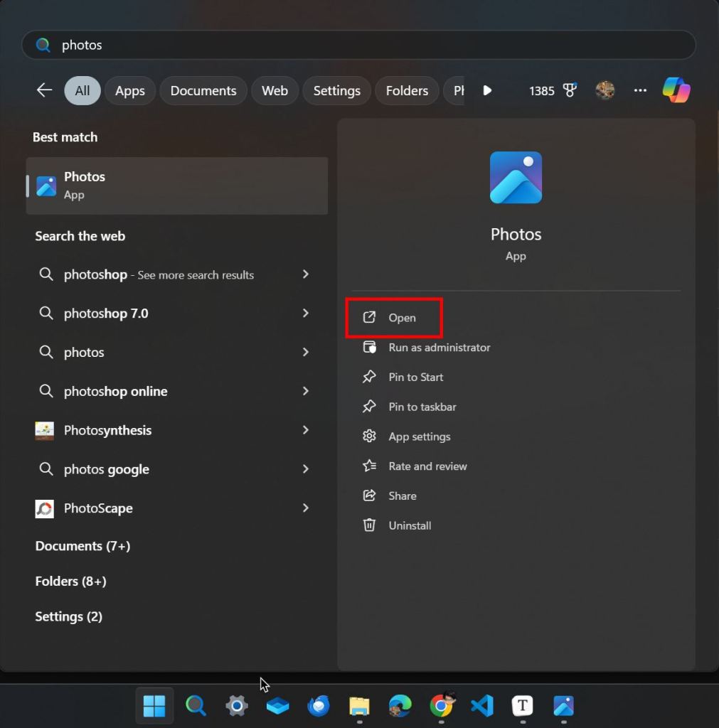Switch to the Folders filter tab
Image resolution: width=719 pixels, height=728 pixels.
click(x=407, y=90)
